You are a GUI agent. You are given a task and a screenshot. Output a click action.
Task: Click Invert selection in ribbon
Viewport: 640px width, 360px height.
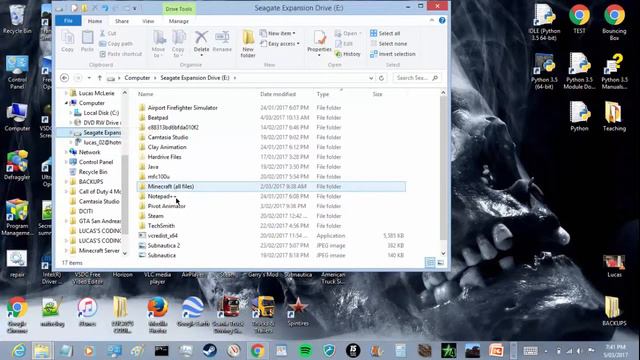coord(393,54)
